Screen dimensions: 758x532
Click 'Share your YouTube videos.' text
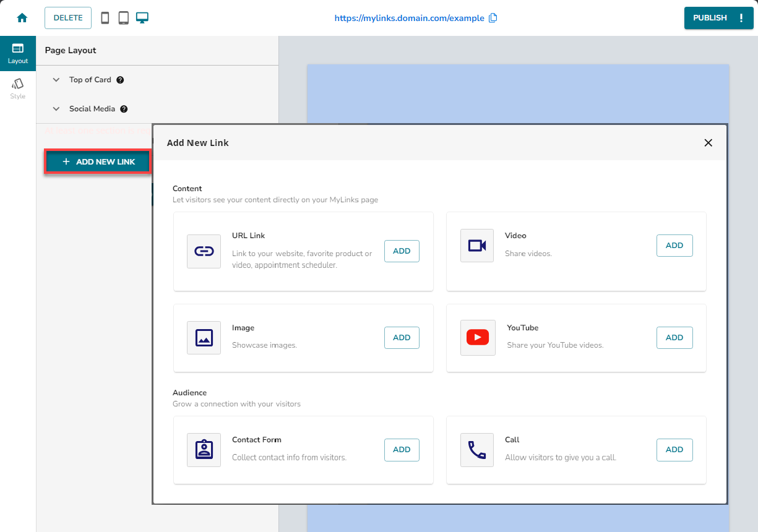pos(555,345)
